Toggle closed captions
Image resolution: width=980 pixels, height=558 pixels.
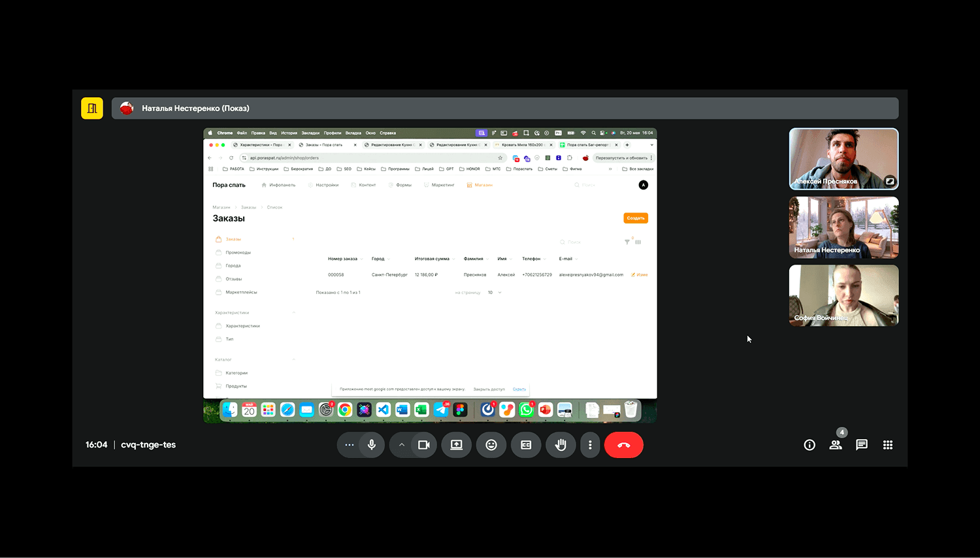pos(526,445)
